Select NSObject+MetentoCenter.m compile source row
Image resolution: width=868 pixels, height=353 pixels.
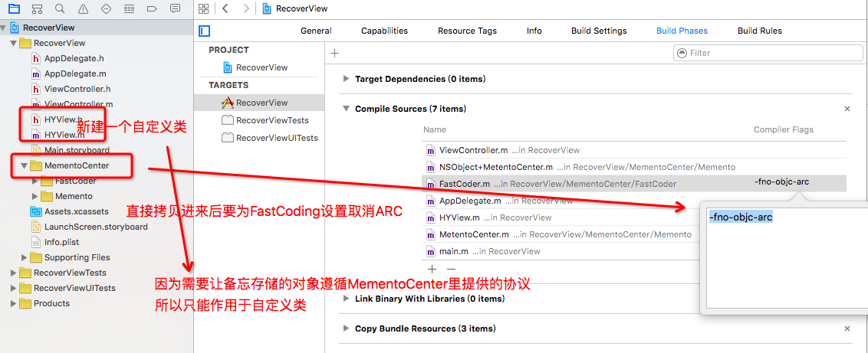click(635, 167)
